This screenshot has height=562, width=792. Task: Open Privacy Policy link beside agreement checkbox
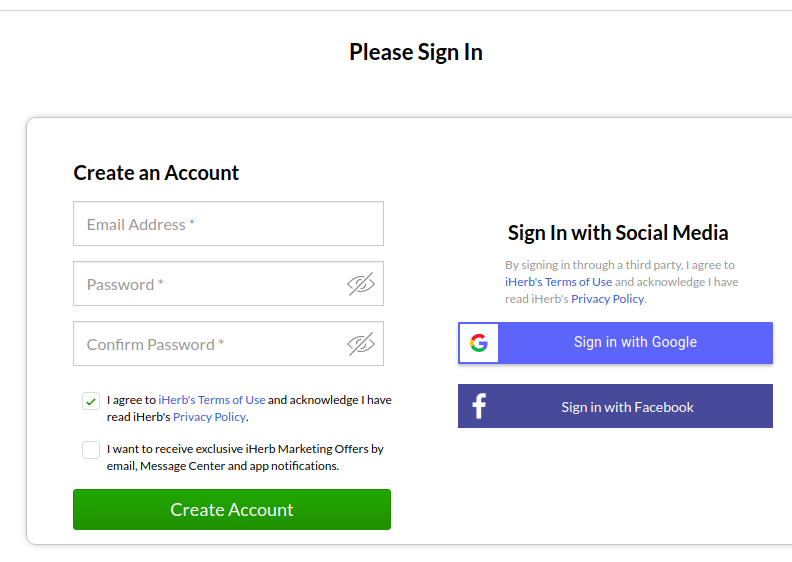coord(209,417)
